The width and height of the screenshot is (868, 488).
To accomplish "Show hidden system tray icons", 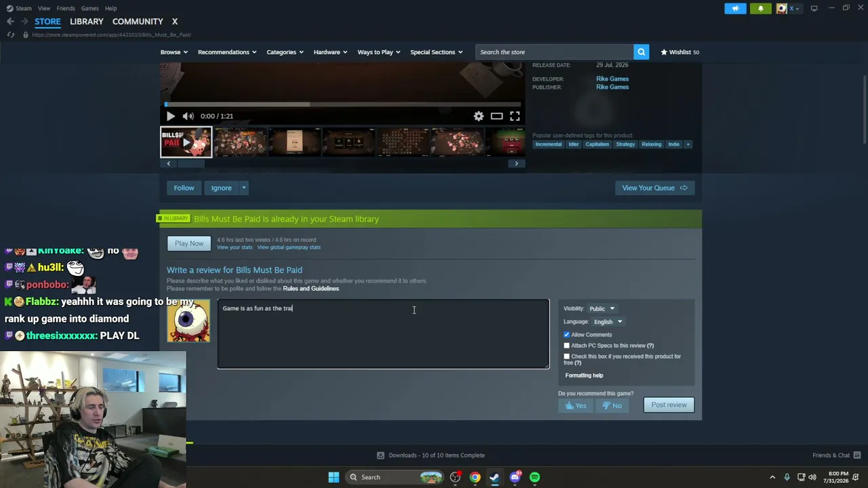I will (x=772, y=477).
